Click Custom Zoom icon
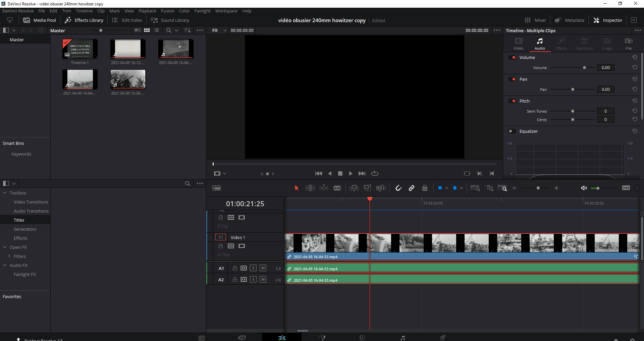644x341 pixels. pos(502,188)
